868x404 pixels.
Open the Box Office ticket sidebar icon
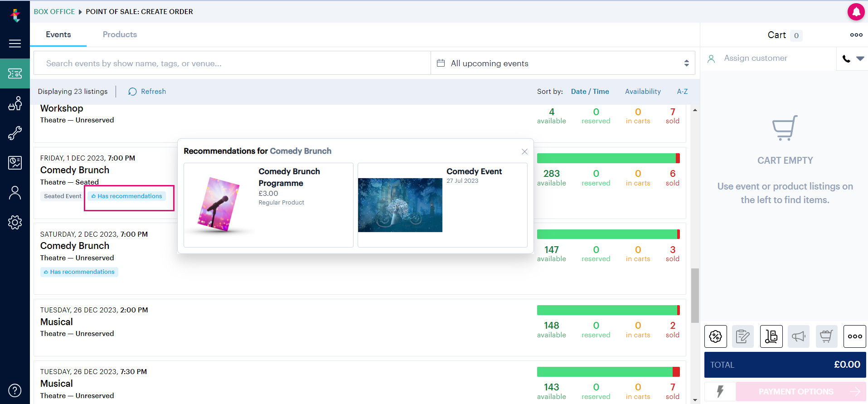(x=15, y=73)
